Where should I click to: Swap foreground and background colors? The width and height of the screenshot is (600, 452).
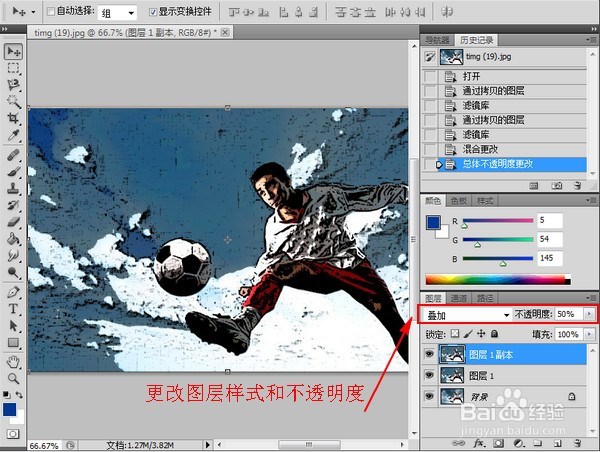[x=19, y=394]
